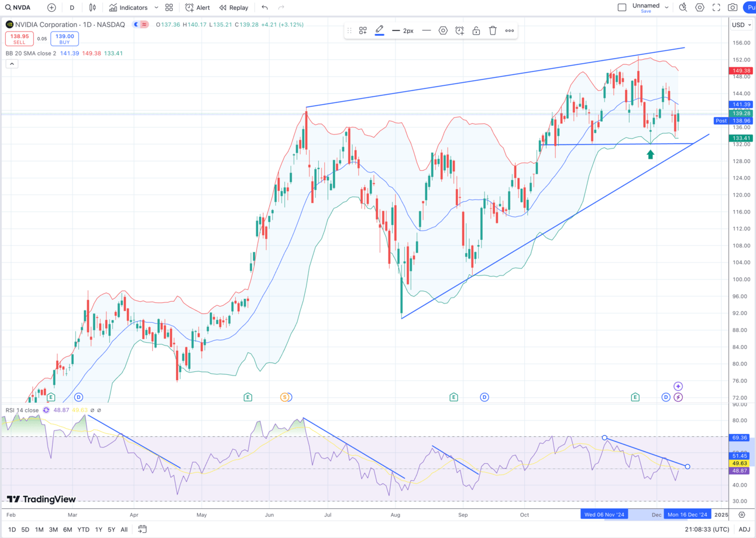The width and height of the screenshot is (756, 538).
Task: Click the BB 20 SMA close 2 legend
Action: [30, 53]
